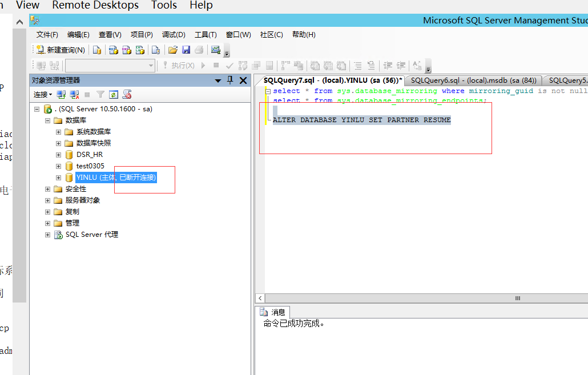Image resolution: width=588 pixels, height=375 pixels.
Task: Click the 执行(X) execute button
Action: 179,66
